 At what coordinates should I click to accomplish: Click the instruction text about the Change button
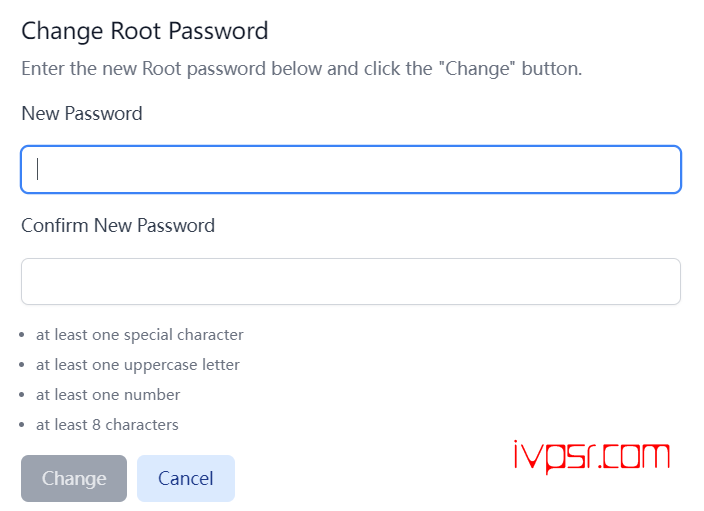301,69
